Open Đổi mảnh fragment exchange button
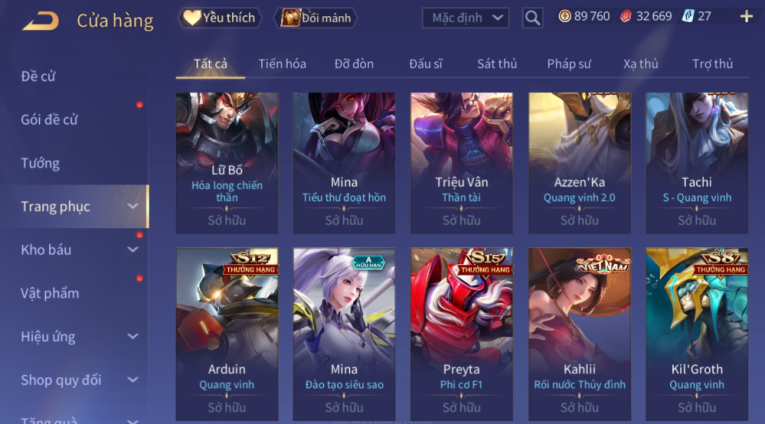Image resolution: width=765 pixels, height=424 pixels. (316, 18)
